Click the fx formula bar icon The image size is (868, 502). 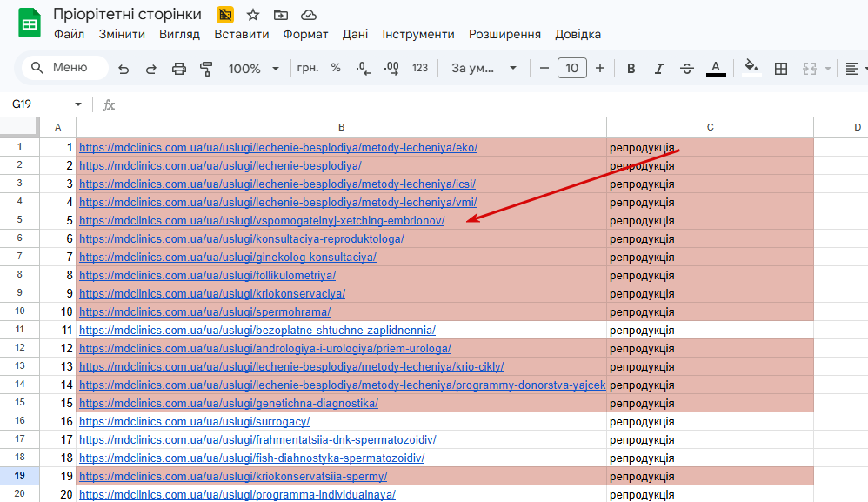(109, 104)
